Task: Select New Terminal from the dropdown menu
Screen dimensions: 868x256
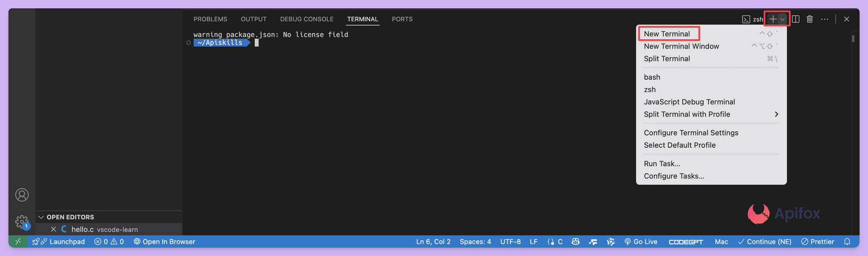Action: (x=667, y=34)
